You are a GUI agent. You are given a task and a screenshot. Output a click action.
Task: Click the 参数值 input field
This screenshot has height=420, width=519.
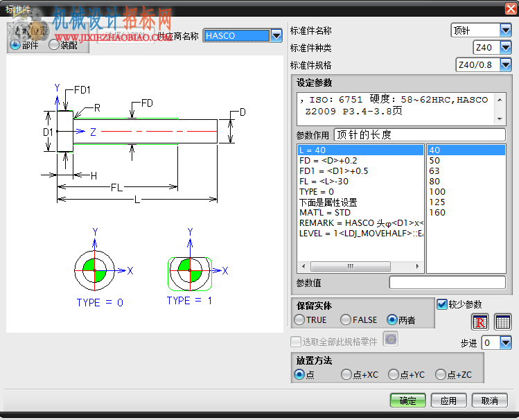point(448,282)
